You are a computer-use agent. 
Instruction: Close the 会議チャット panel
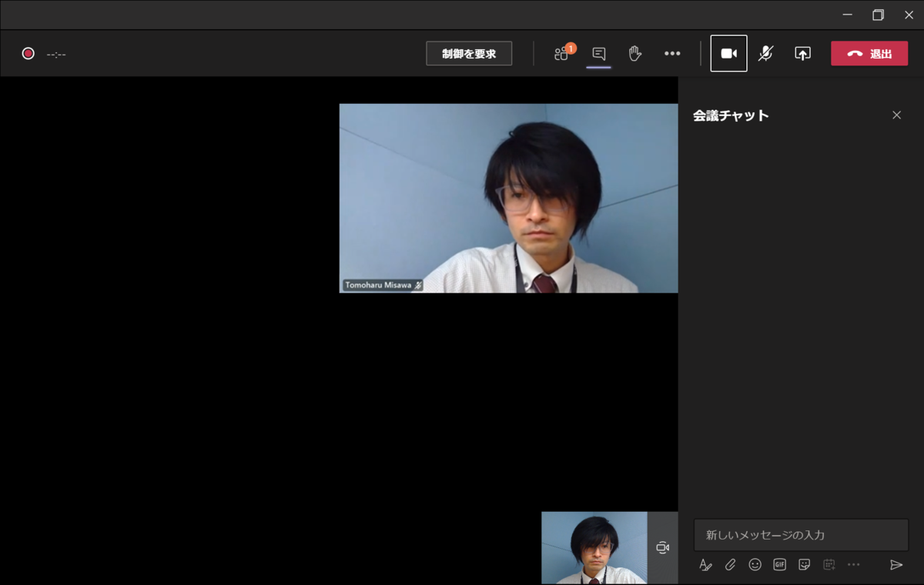[896, 115]
